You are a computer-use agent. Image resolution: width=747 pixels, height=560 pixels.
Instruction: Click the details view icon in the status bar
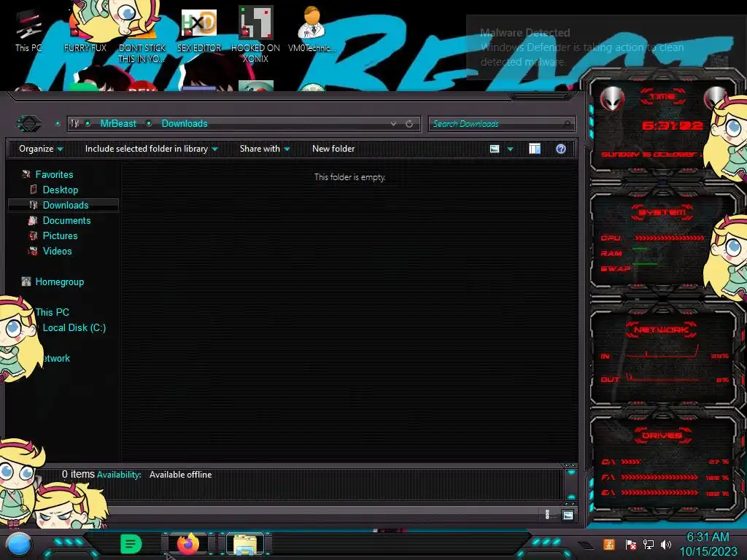[x=547, y=515]
